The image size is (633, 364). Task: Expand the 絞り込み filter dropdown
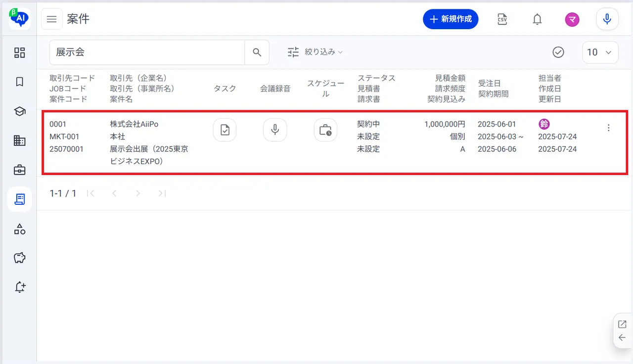316,52
